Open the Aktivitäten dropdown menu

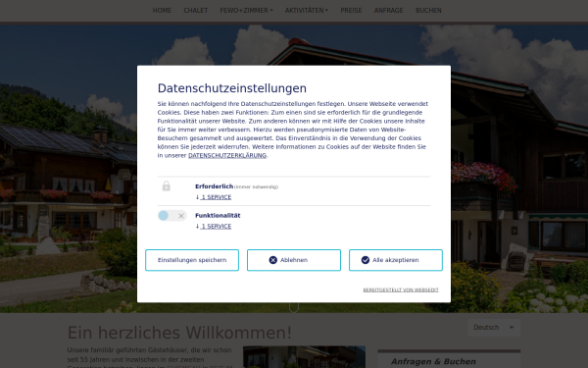click(x=307, y=11)
